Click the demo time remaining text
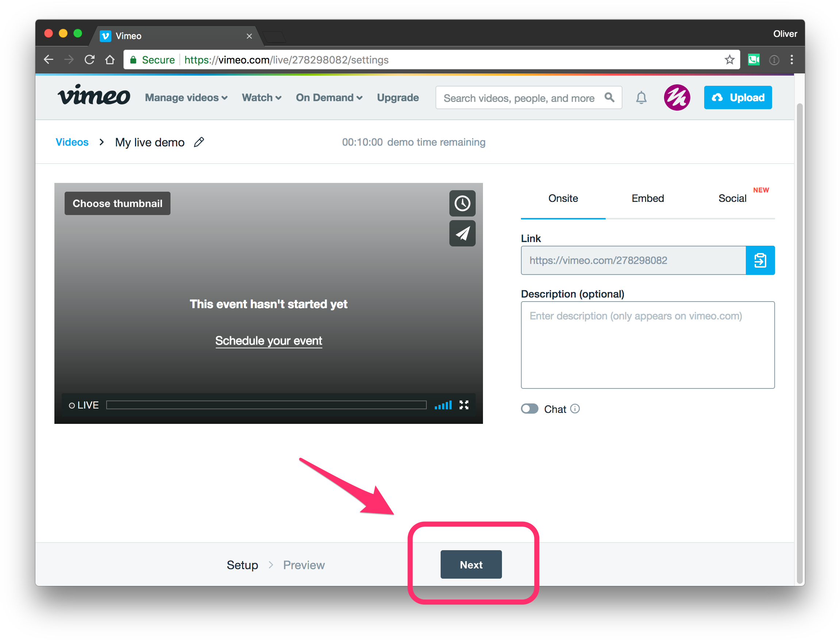This screenshot has height=640, width=840. (x=413, y=142)
